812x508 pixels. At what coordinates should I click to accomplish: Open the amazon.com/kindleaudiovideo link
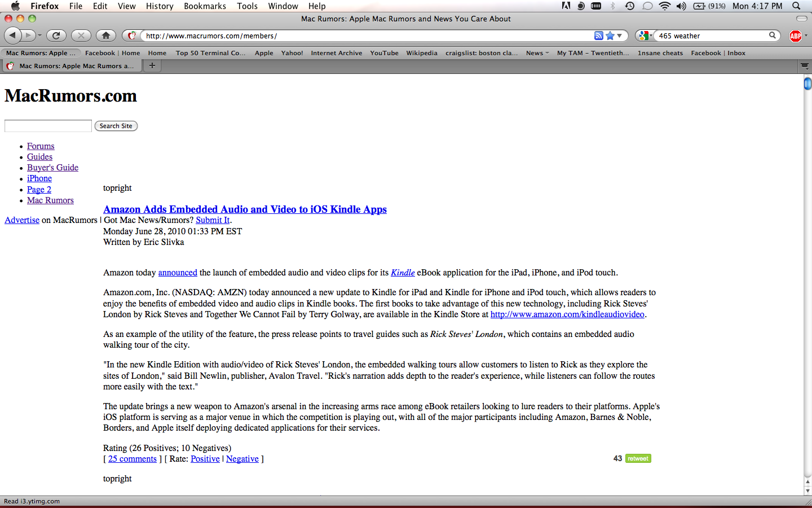coord(567,314)
